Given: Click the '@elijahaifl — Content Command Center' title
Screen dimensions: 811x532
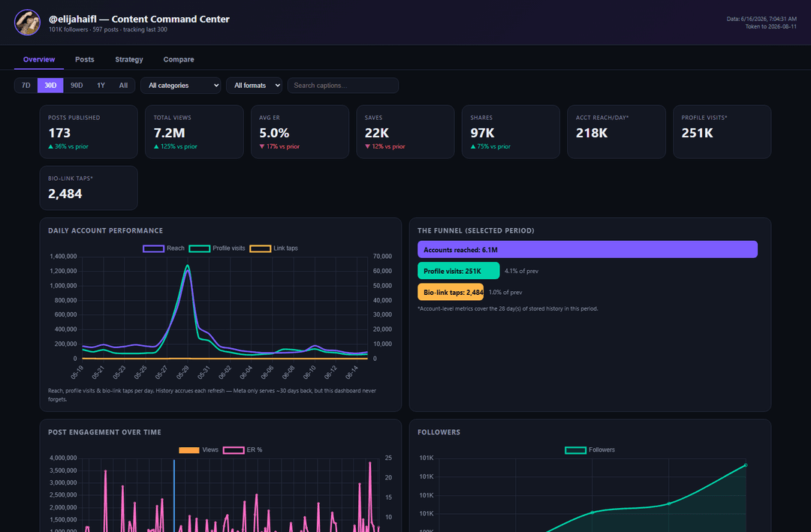Looking at the screenshot, I should (139, 19).
